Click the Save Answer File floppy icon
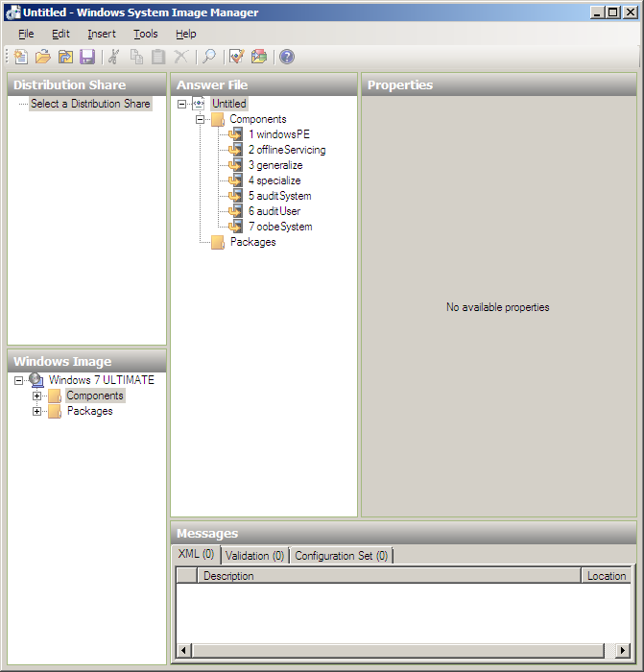The image size is (644, 672). pyautogui.click(x=87, y=57)
